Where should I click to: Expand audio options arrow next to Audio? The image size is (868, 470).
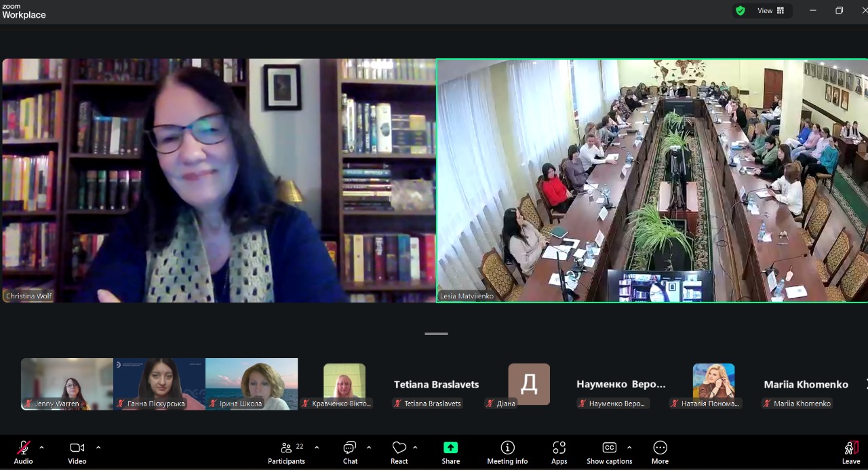pos(41,448)
